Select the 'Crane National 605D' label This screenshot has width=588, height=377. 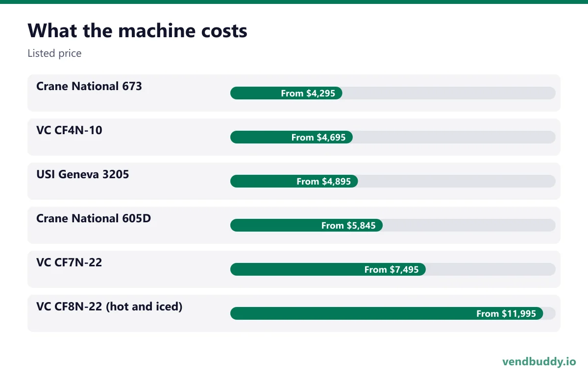(x=94, y=218)
